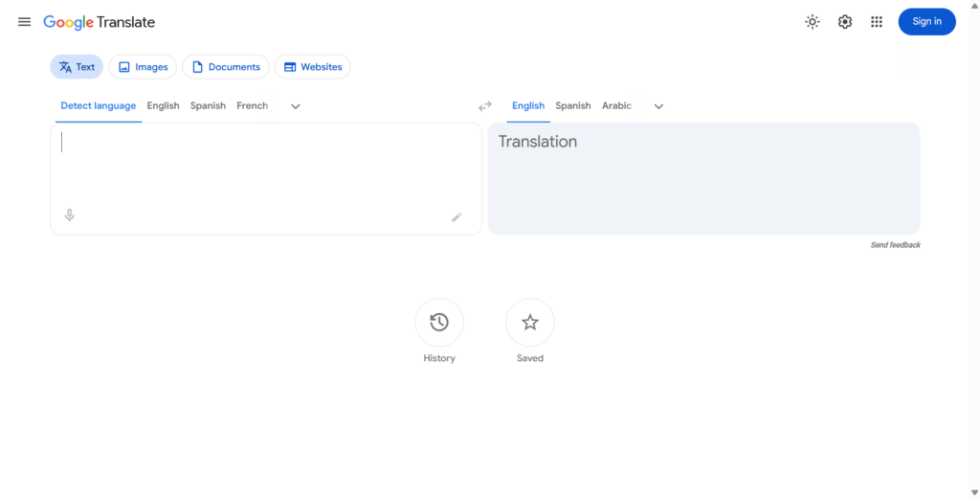980x498 pixels.
Task: Switch to Images translation mode
Action: pyautogui.click(x=143, y=67)
